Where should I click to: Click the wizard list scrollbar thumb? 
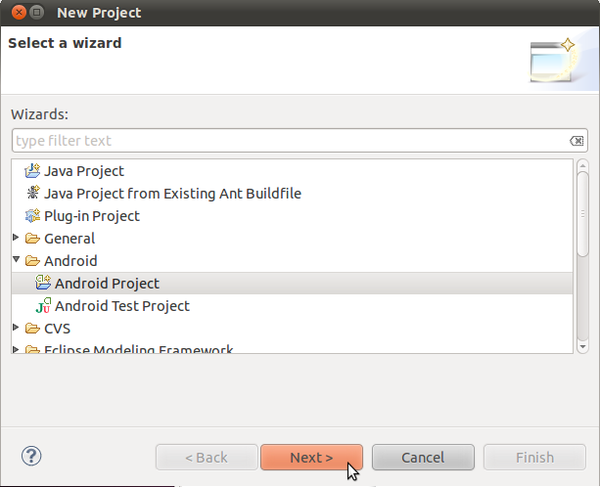point(583,214)
